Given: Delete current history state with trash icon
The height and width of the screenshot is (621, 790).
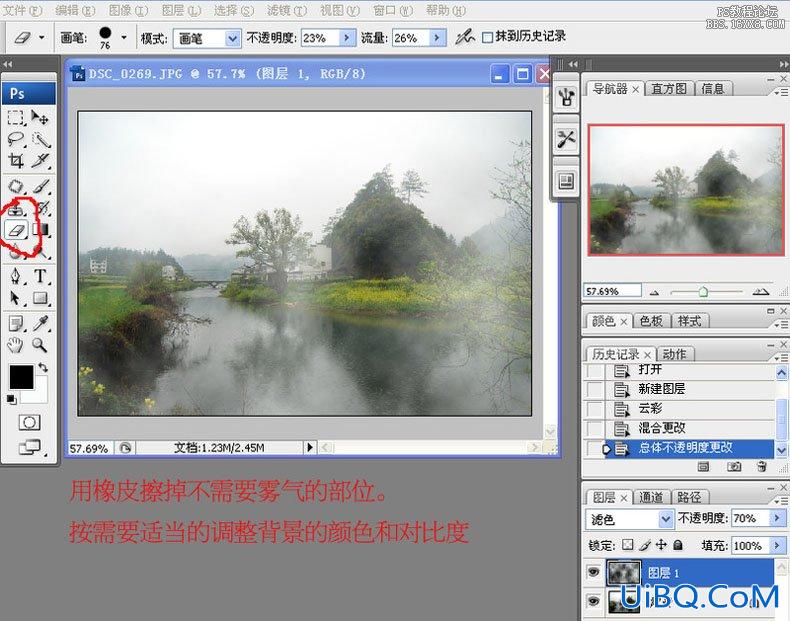Looking at the screenshot, I should pos(762,467).
